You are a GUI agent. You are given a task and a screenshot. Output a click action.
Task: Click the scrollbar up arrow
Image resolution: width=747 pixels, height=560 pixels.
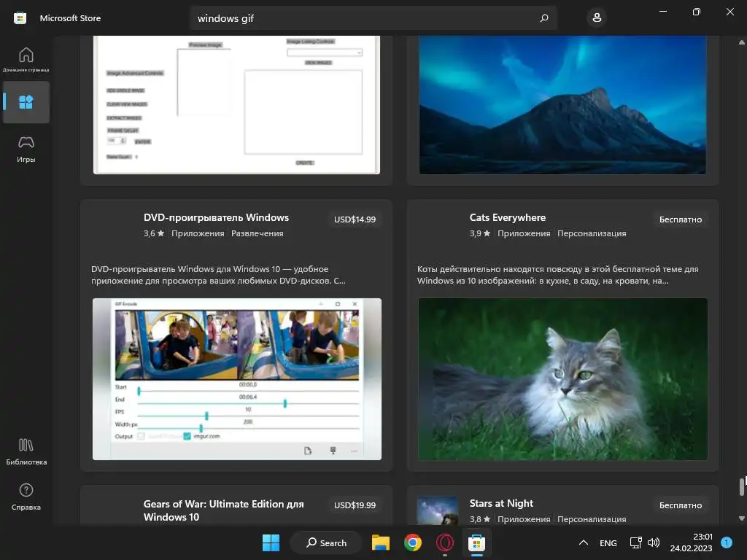click(x=741, y=42)
